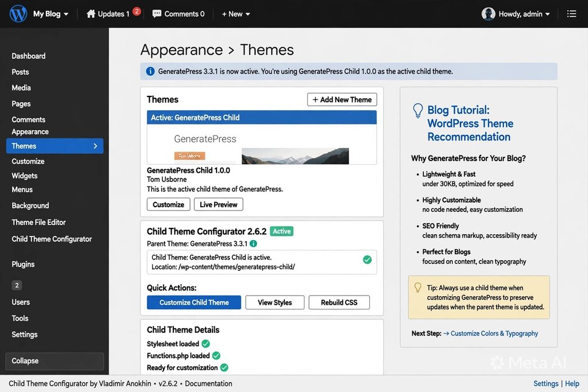The width and height of the screenshot is (588, 392).
Task: Open Users in the sidebar
Action: 21,302
